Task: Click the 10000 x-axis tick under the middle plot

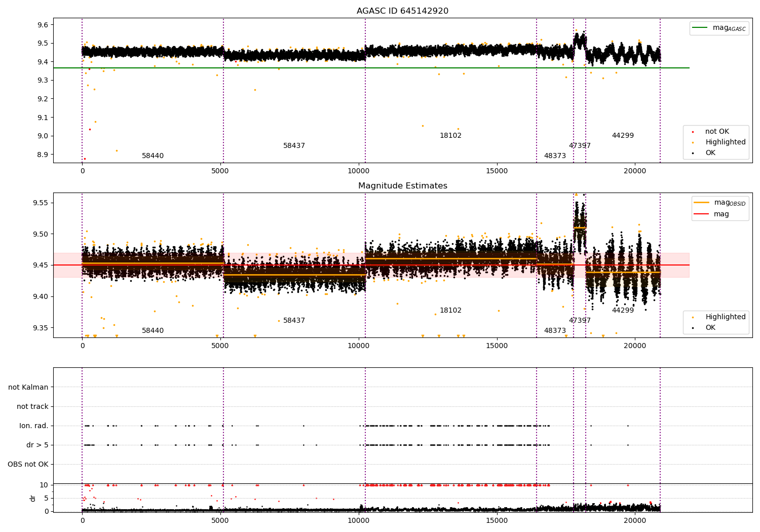Action: click(x=359, y=346)
